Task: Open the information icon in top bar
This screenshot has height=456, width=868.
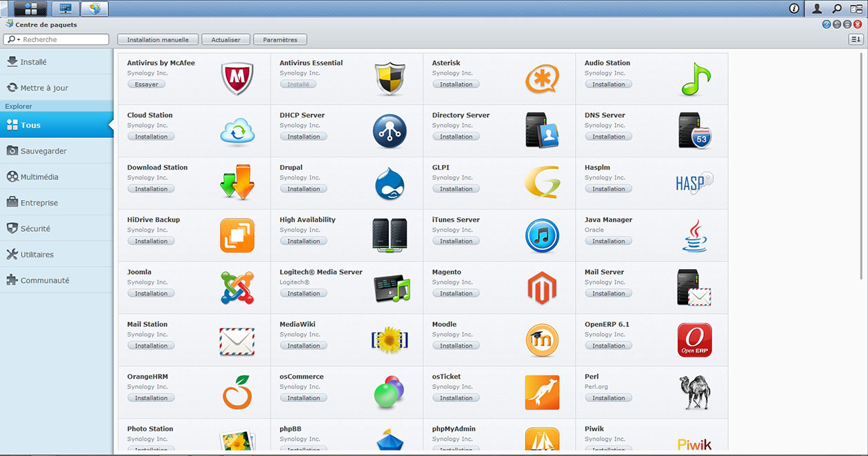Action: tap(794, 8)
